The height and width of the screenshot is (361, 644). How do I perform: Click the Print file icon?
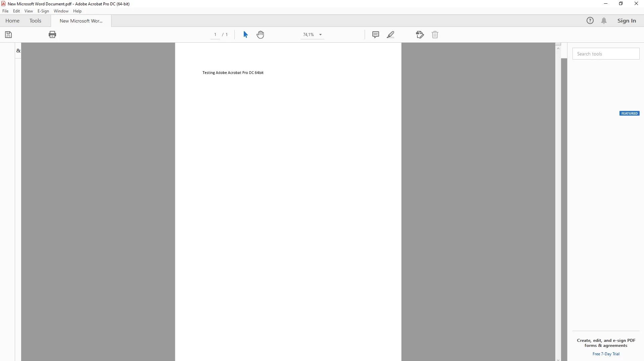point(52,35)
